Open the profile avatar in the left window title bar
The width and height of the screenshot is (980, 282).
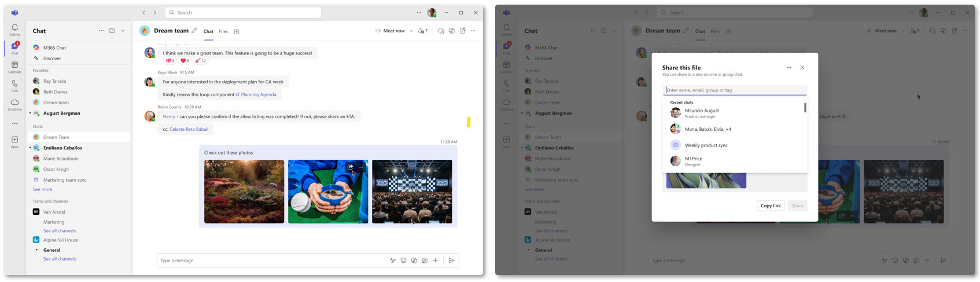coord(432,13)
